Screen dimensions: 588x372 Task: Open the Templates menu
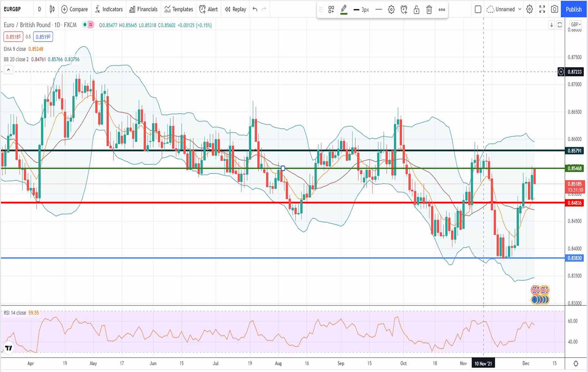click(178, 9)
